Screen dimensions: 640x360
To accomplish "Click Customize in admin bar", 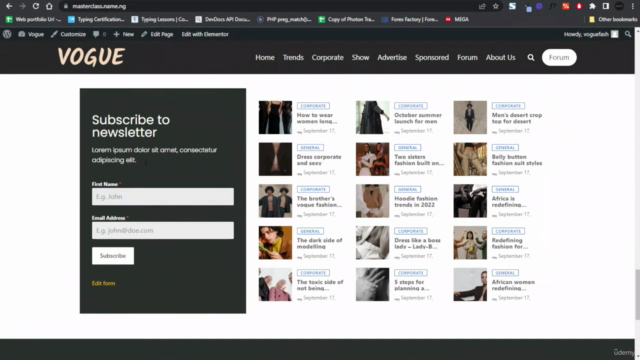I will coord(68,34).
